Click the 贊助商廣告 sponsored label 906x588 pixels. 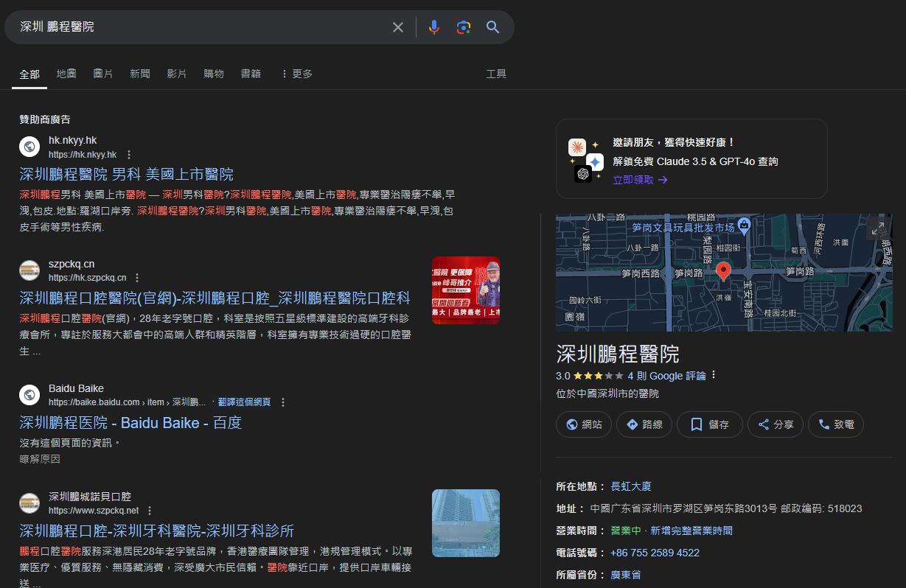pyautogui.click(x=45, y=119)
